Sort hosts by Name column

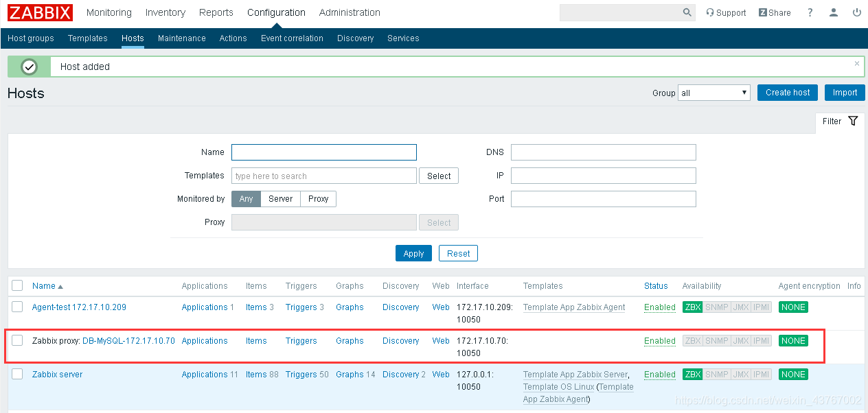47,286
